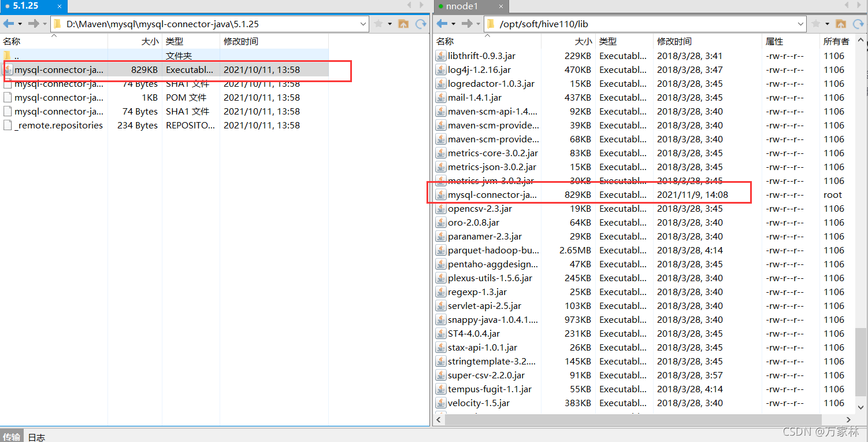The width and height of the screenshot is (868, 442).
Task: Close the nnode1 tab
Action: coord(501,6)
